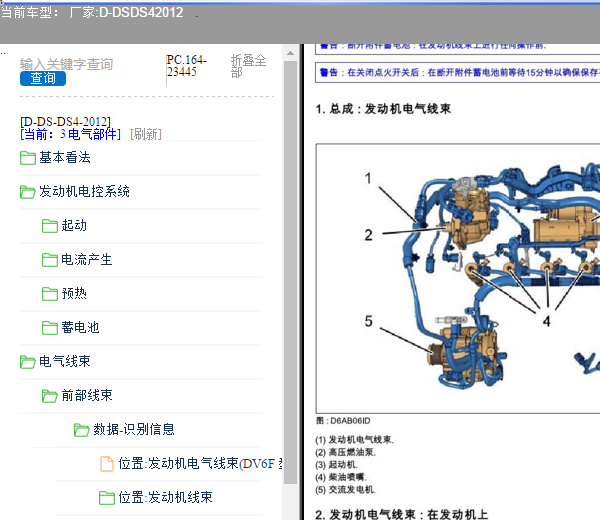Select the 电气线束 tree label
The height and width of the screenshot is (520, 600).
(65, 361)
